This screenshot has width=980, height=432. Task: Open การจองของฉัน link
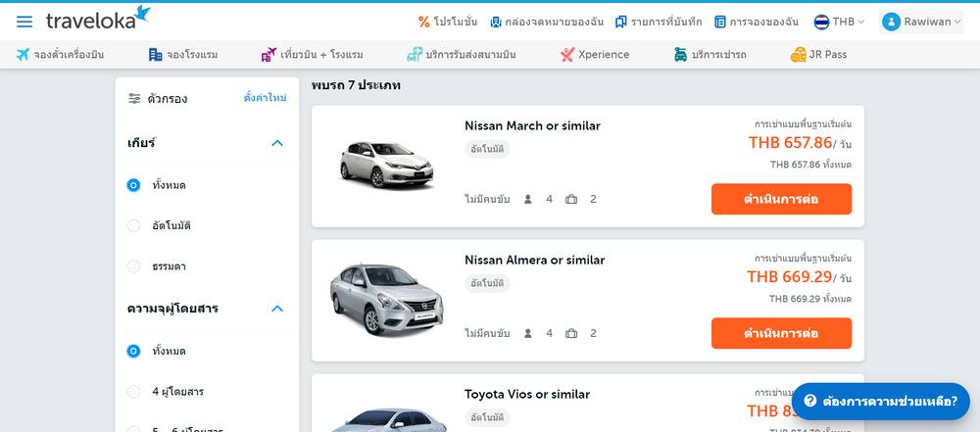(757, 22)
